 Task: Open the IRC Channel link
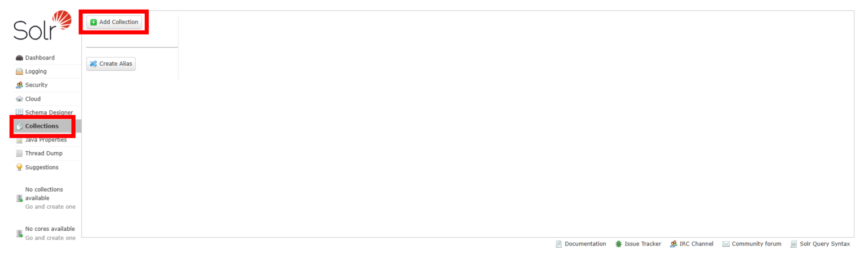(696, 244)
